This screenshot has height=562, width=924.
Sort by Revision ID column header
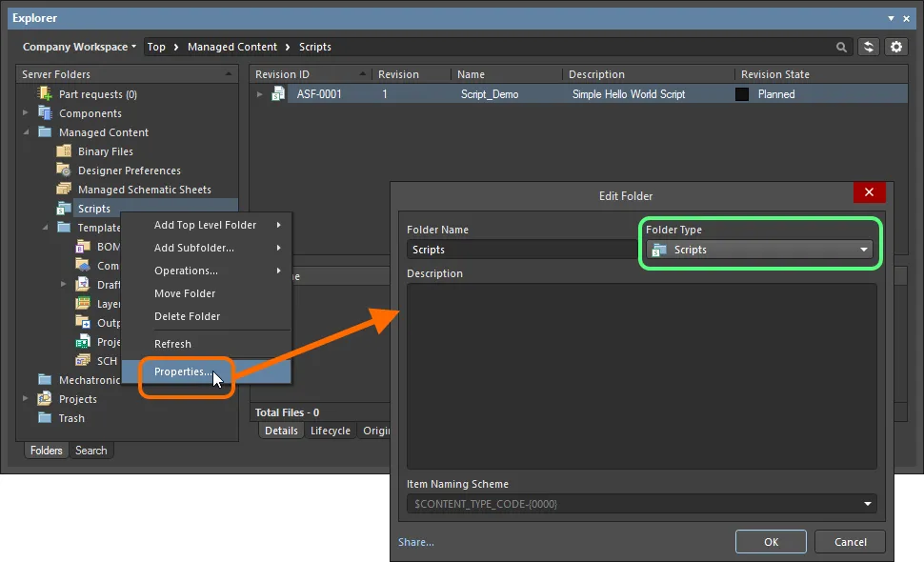coord(310,74)
